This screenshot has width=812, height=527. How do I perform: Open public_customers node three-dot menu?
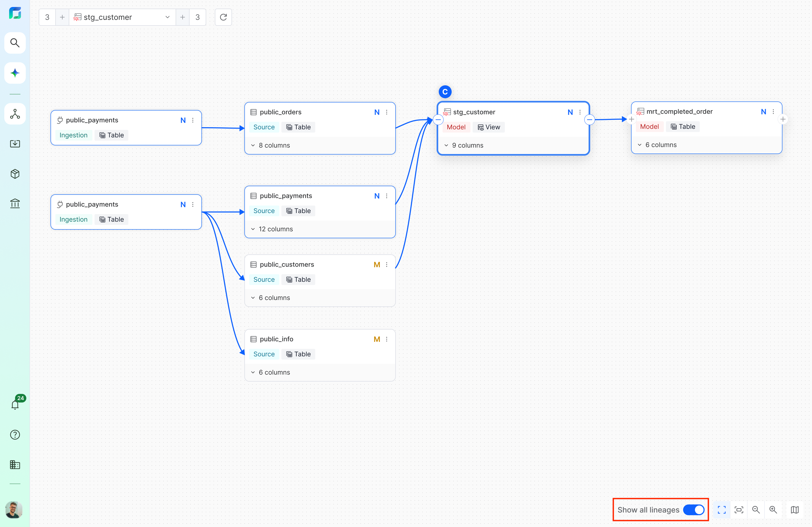coord(387,265)
